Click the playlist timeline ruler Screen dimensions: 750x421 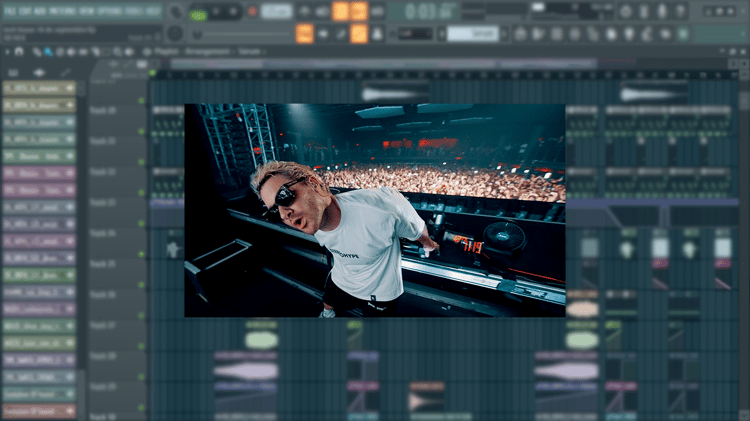445,75
